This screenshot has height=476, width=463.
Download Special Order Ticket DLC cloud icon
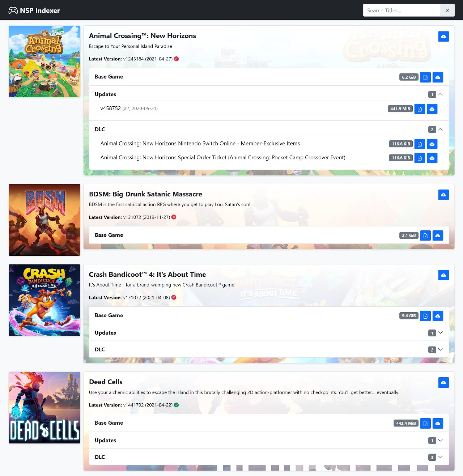pyautogui.click(x=432, y=158)
